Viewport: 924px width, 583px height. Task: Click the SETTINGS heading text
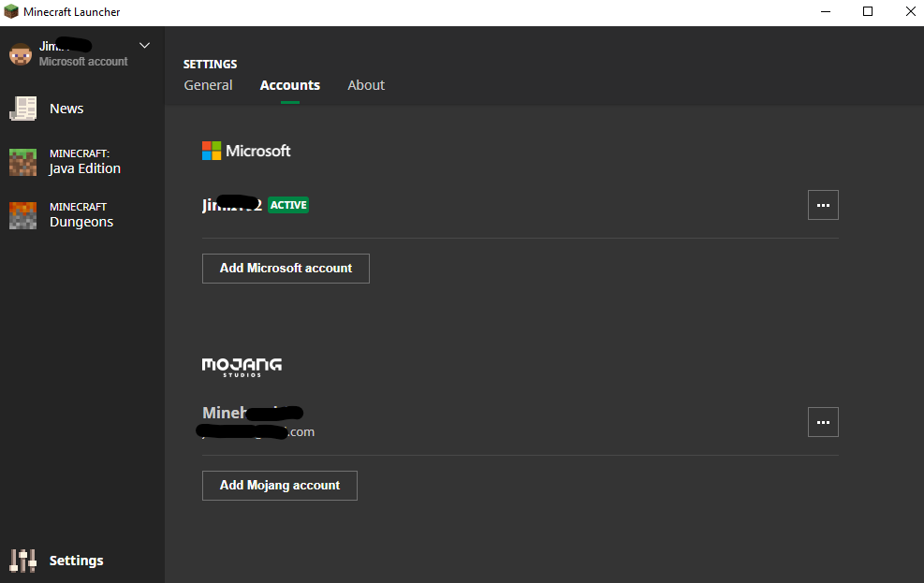click(210, 65)
